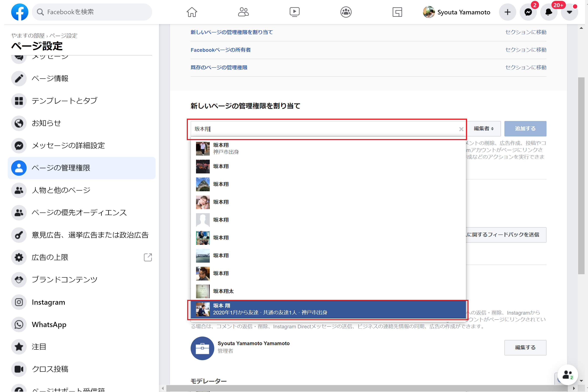This screenshot has width=588, height=392.
Task: Click フィードバックを送信 button
Action: click(506, 235)
